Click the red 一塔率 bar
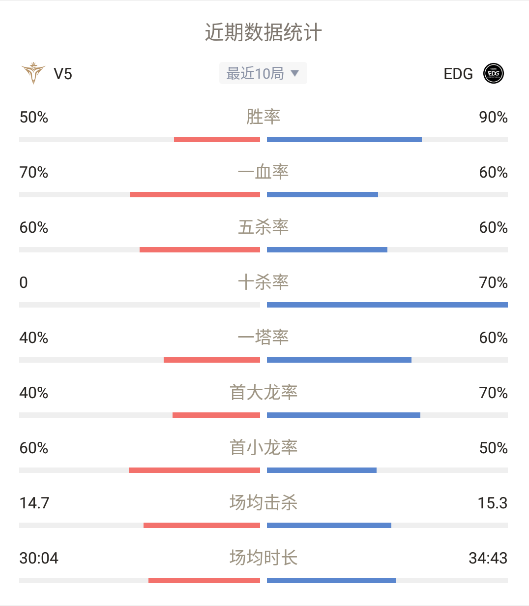Image resolution: width=529 pixels, height=606 pixels. (212, 360)
